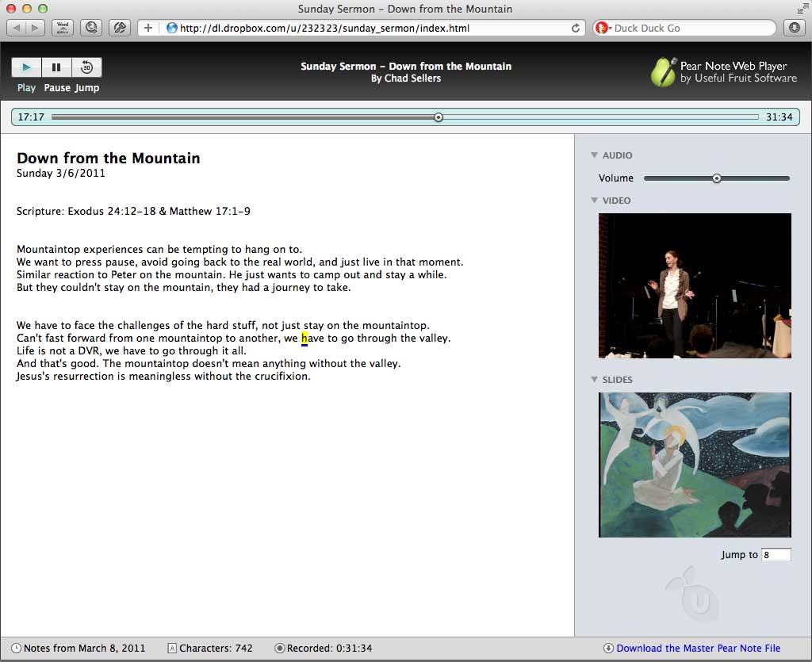
Task: Open the Duck Duck Go search engine dropdown
Action: point(603,28)
